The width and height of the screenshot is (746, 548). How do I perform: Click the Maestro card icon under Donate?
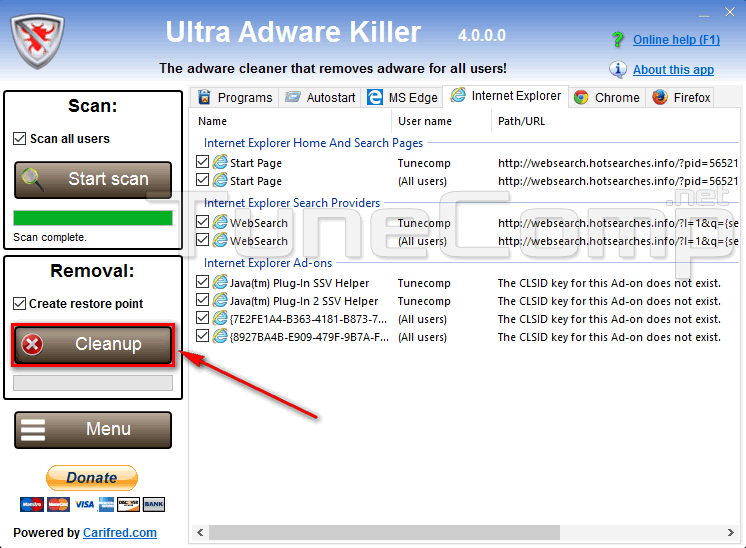pyautogui.click(x=32, y=504)
